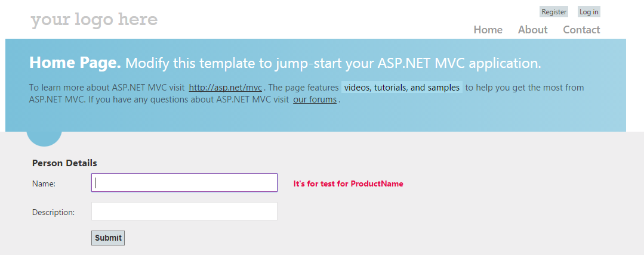644x255 pixels.
Task: Click the red ProductName validation message
Action: [348, 184]
